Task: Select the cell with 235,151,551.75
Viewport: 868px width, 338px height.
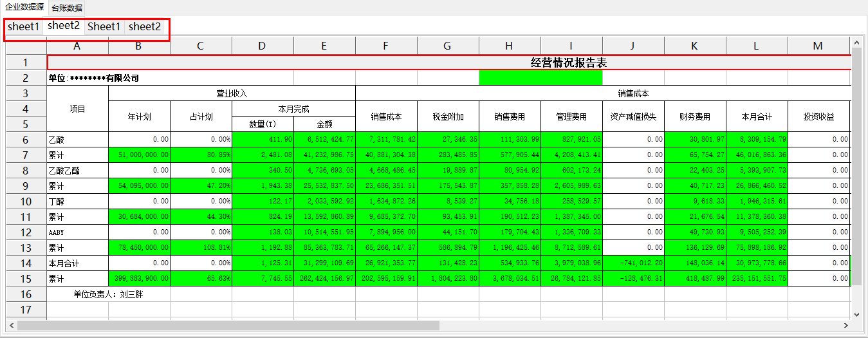Action: (757, 279)
